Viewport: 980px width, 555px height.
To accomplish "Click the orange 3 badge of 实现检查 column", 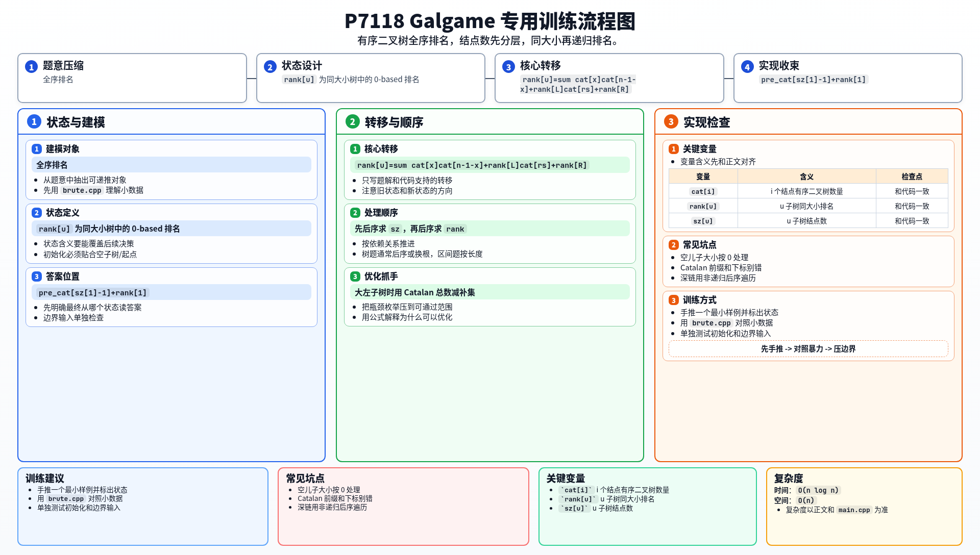I will tap(671, 121).
